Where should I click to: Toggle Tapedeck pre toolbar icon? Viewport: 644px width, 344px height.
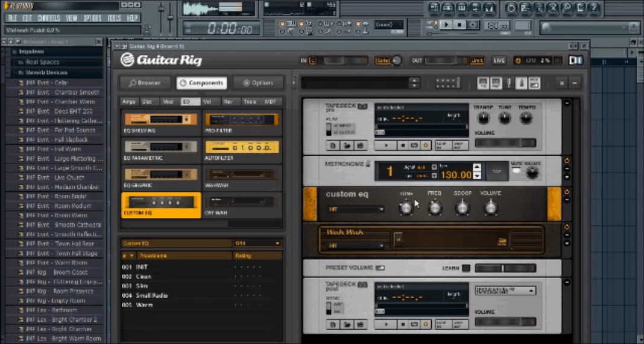pyautogui.click(x=483, y=83)
